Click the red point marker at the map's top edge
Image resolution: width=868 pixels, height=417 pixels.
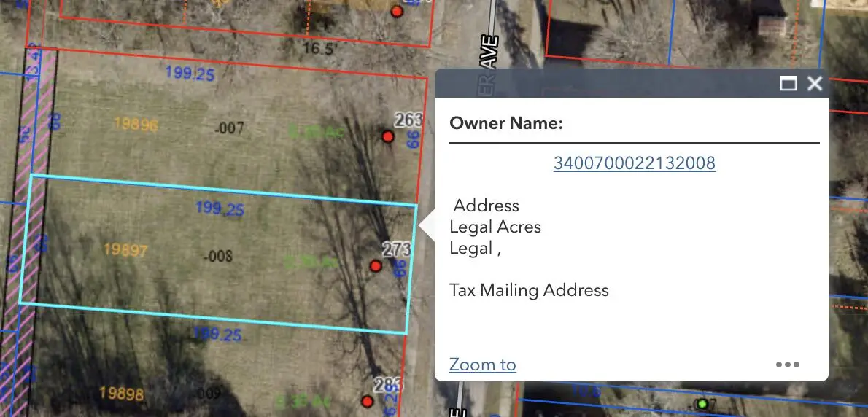point(397,11)
